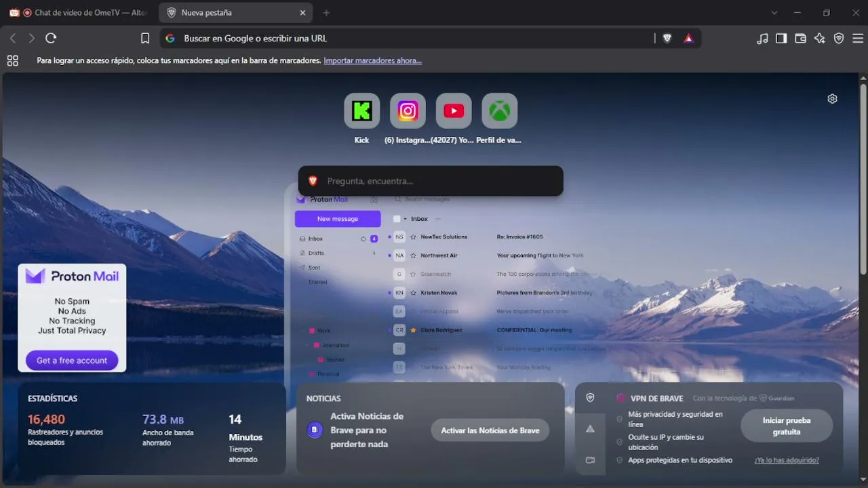This screenshot has height=488, width=868.
Task: Open the new tab page customize gear
Action: [833, 99]
